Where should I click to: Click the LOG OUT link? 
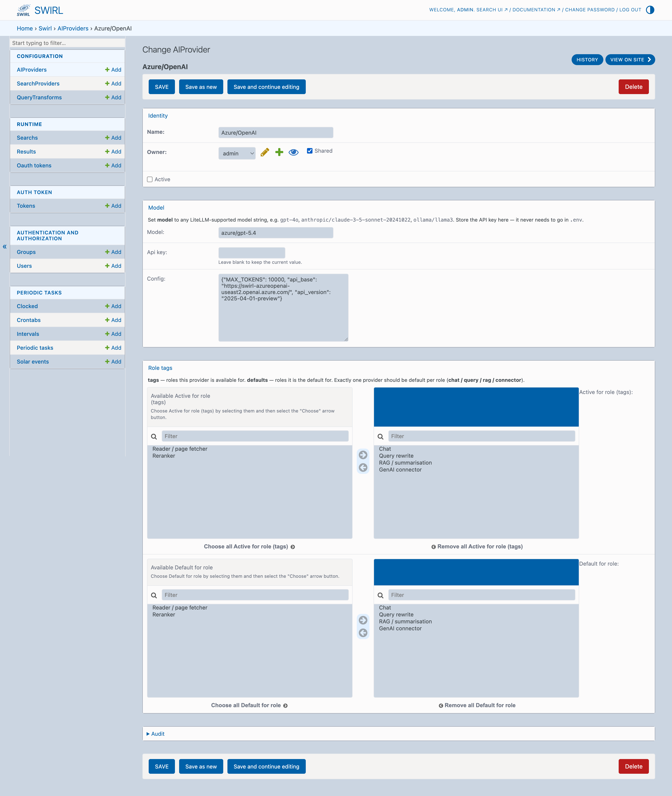click(630, 10)
